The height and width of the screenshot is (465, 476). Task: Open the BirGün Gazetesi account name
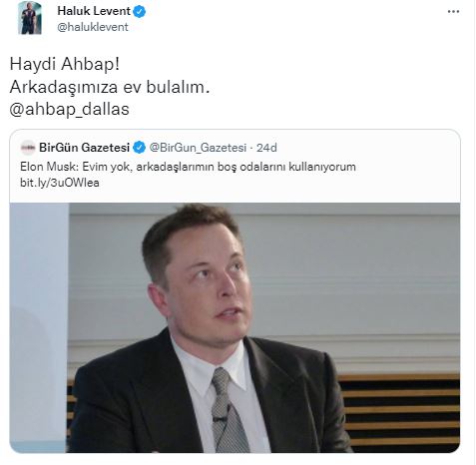click(x=84, y=148)
